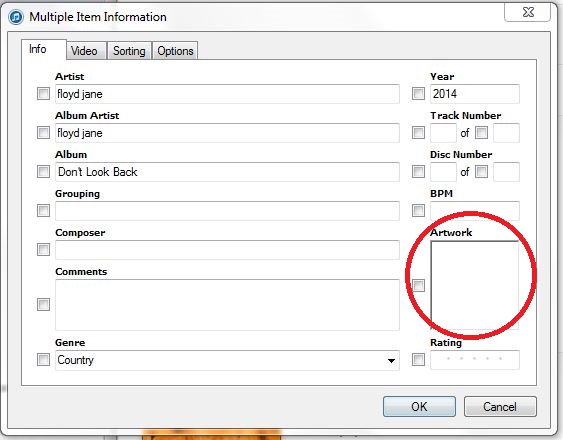The image size is (563, 440).
Task: Tick the Album Artist checkbox
Action: [43, 133]
